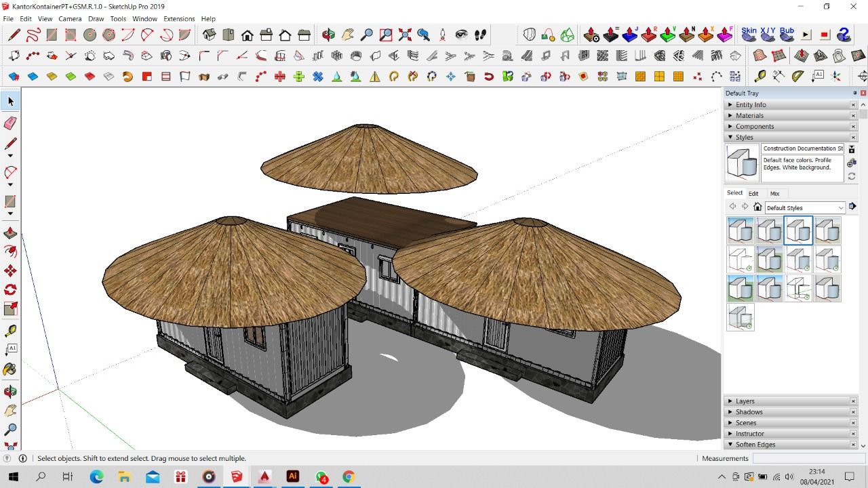
Task: Switch to the Edit tab in Styles
Action: [753, 194]
